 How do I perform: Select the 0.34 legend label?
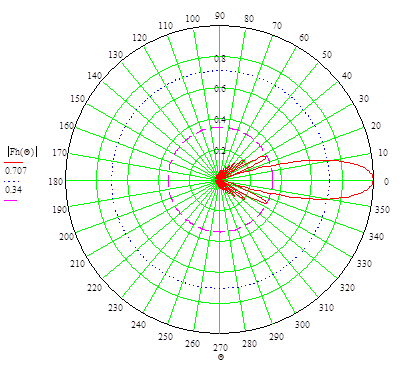pos(13,190)
